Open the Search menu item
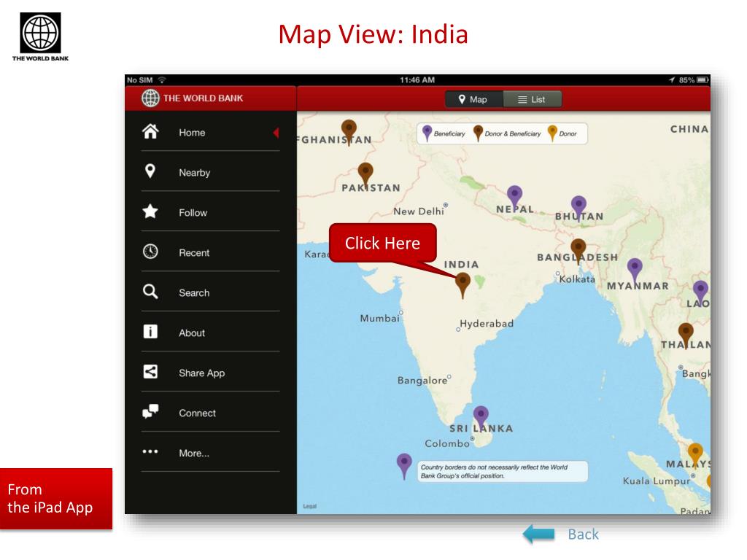 coord(210,292)
